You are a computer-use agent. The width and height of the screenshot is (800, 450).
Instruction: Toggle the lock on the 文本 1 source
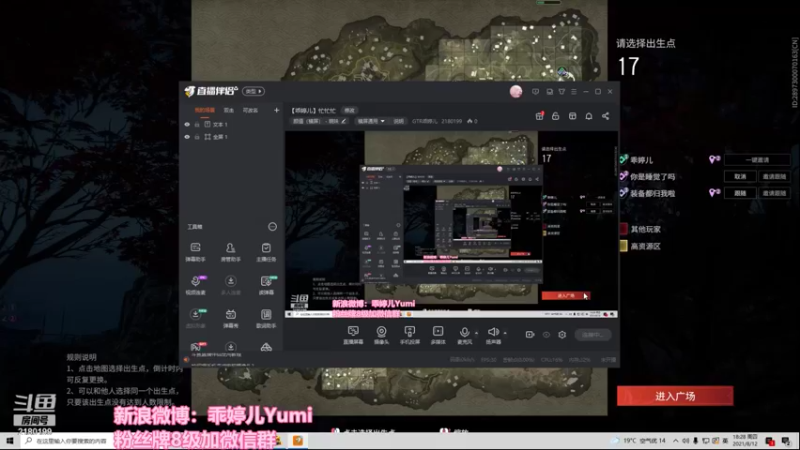[197, 124]
